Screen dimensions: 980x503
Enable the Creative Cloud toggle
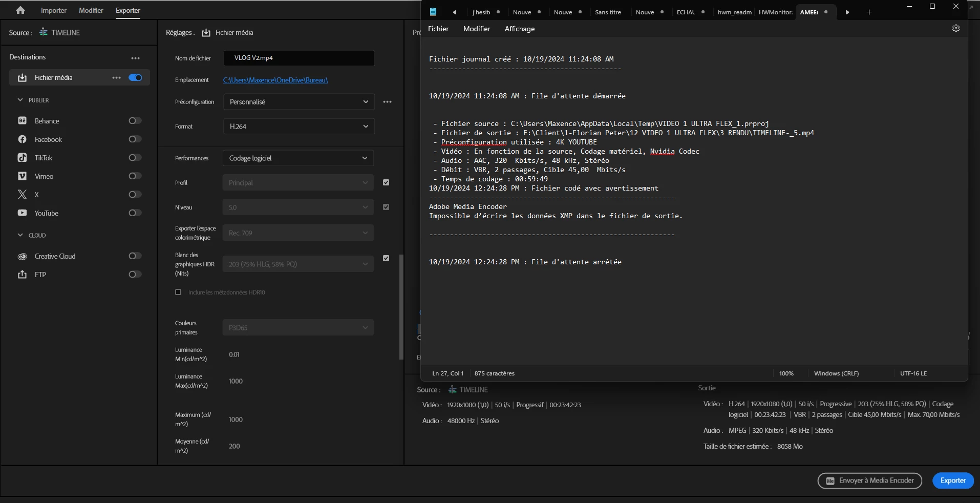(x=135, y=256)
